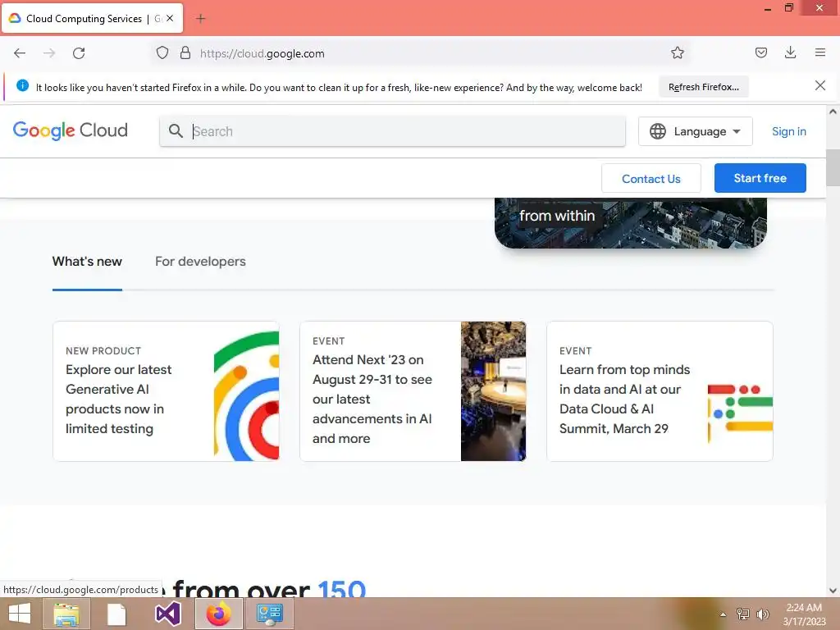This screenshot has height=630, width=840.
Task: Open the Data Cloud & AI Summit card
Action: pyautogui.click(x=660, y=391)
